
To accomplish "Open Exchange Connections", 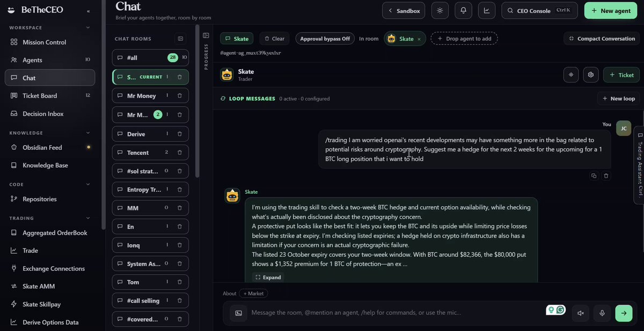I will click(50, 269).
